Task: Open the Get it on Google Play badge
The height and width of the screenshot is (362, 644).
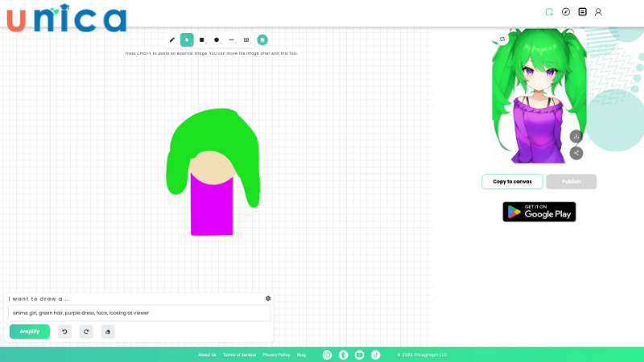Action: (539, 212)
